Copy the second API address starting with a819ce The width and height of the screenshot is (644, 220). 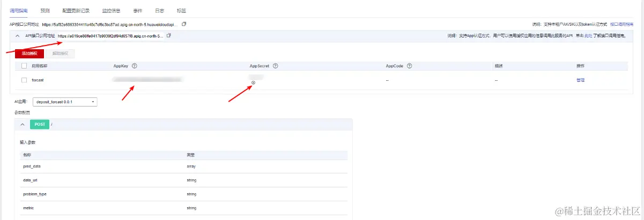coord(169,35)
